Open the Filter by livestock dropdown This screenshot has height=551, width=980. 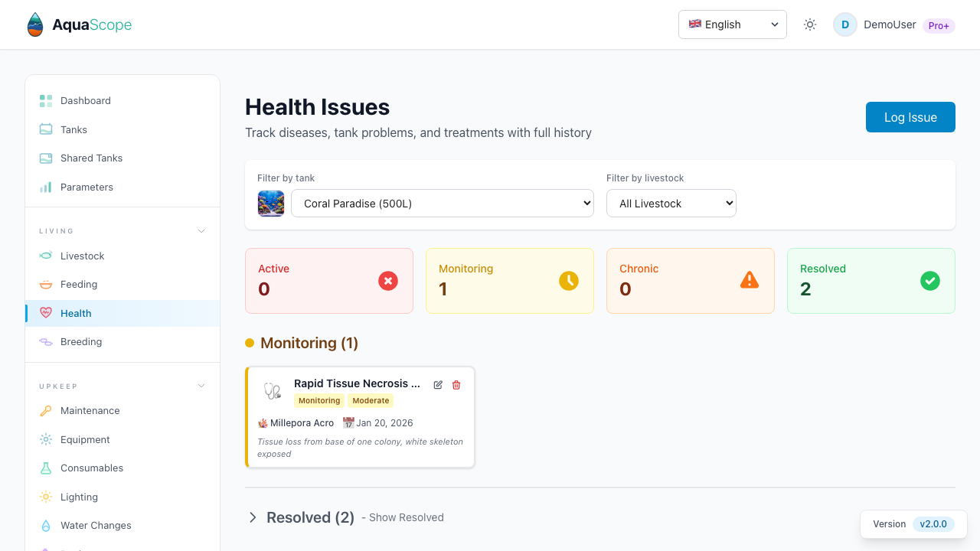click(671, 204)
